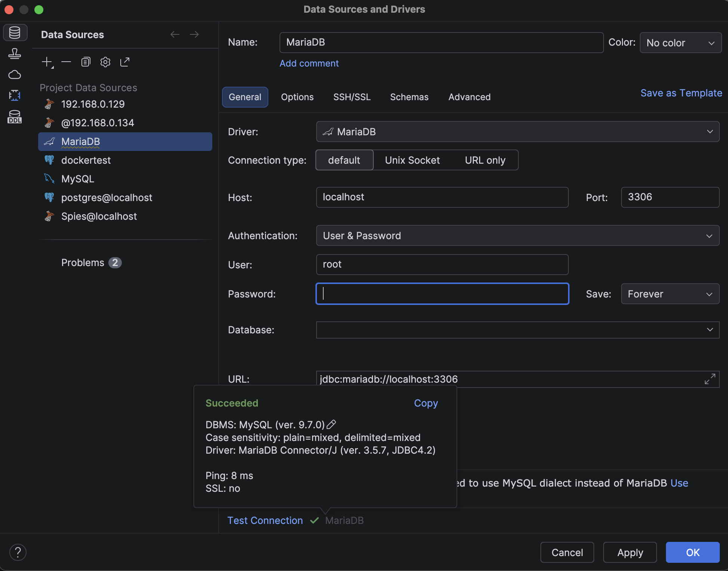The height and width of the screenshot is (571, 728).
Task: Open the Authentication dropdown
Action: pyautogui.click(x=518, y=235)
